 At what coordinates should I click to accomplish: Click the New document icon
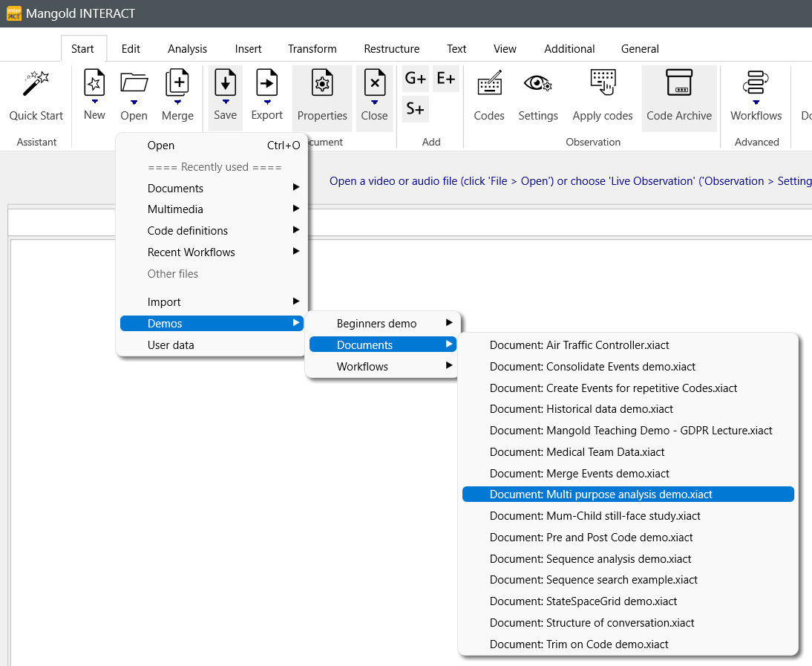(x=94, y=82)
